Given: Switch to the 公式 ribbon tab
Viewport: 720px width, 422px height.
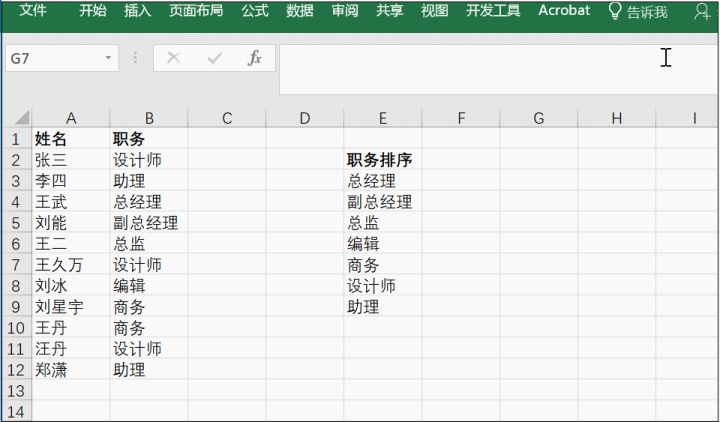Looking at the screenshot, I should point(255,10).
